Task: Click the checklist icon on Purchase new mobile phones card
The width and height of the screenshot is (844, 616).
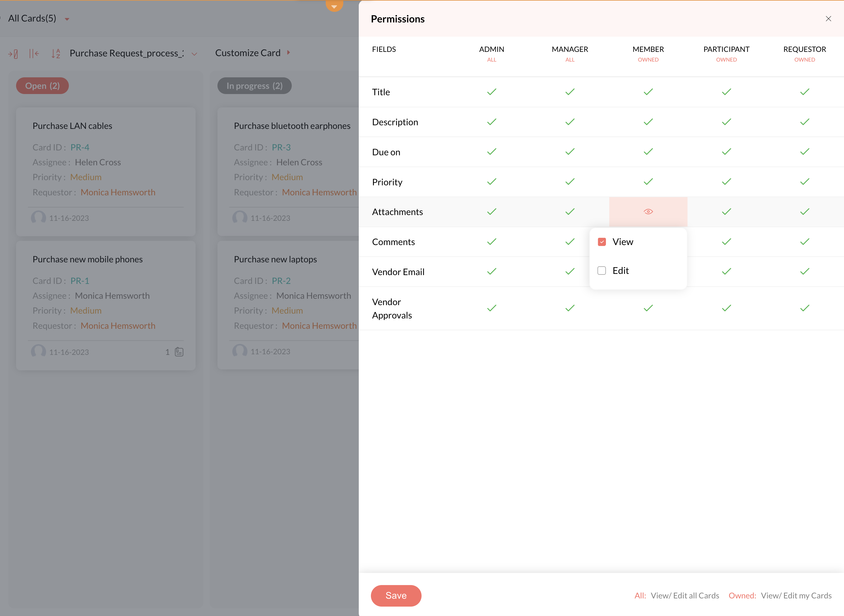Action: click(179, 352)
